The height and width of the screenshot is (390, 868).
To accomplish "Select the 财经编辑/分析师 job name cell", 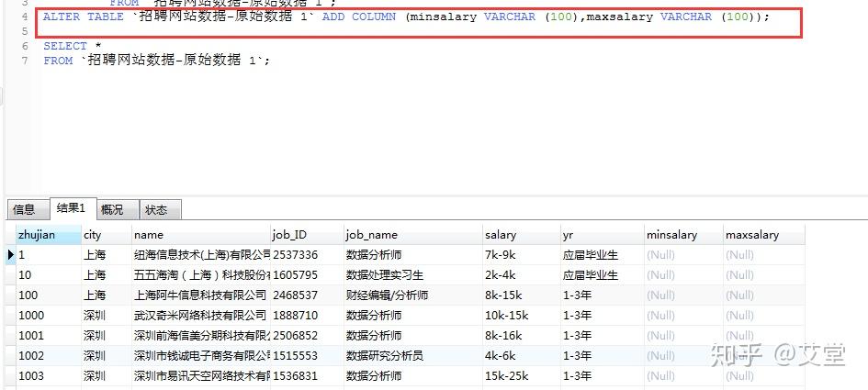I will 413,295.
